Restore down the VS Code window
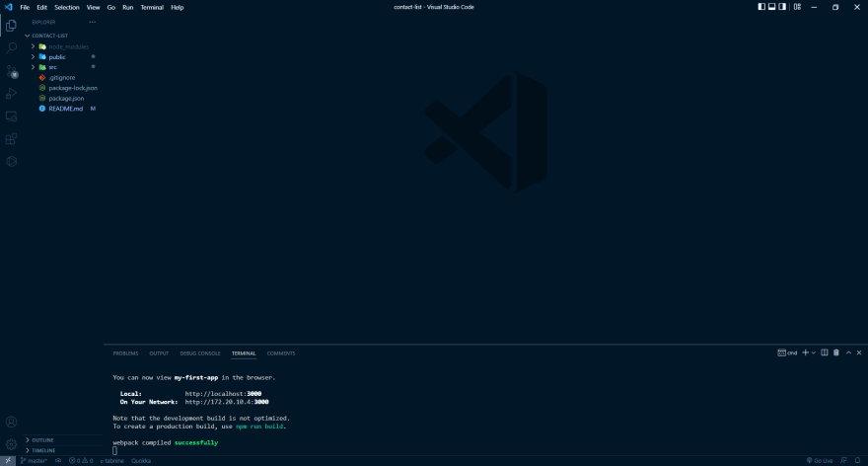Viewport: 868px width, 466px height. coord(835,7)
